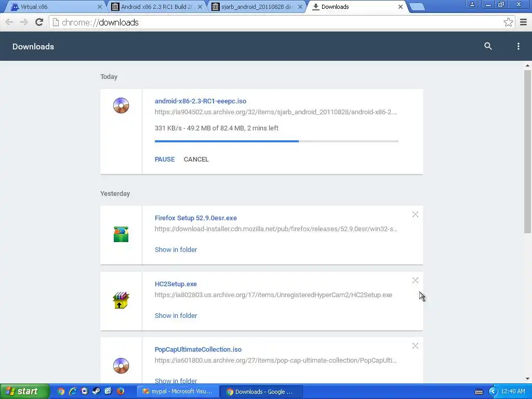This screenshot has height=399, width=532.
Task: Click the HC2Setup.exe archive icon
Action: tap(121, 300)
